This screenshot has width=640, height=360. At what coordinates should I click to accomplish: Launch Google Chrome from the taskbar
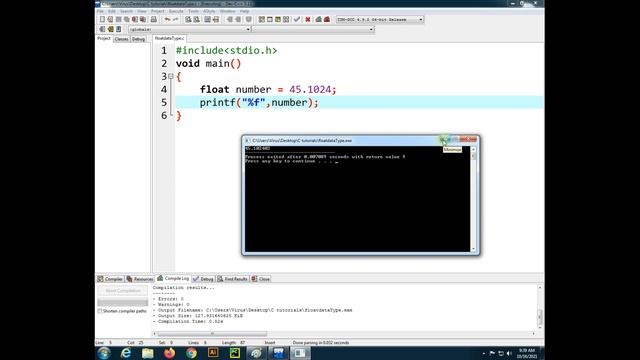pos(191,353)
